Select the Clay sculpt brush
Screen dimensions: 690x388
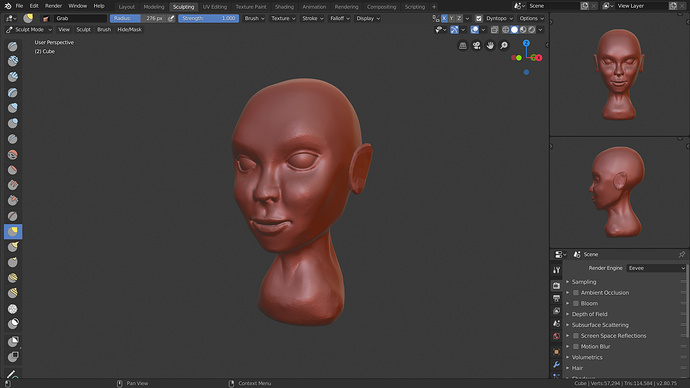point(13,61)
